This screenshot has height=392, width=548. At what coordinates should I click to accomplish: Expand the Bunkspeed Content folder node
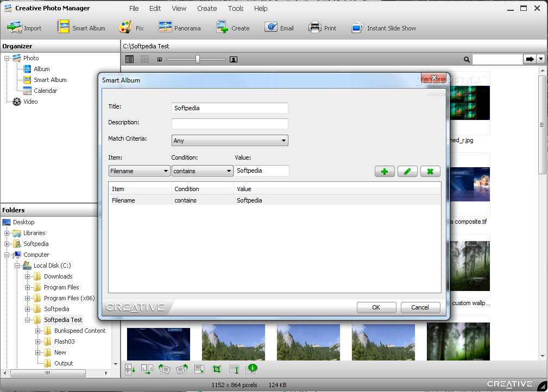(x=37, y=331)
